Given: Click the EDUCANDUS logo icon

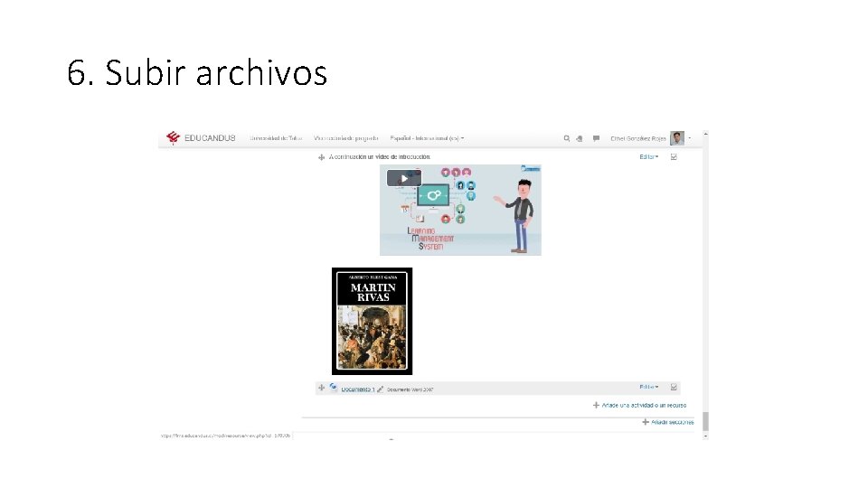Looking at the screenshot, I should pos(173,137).
